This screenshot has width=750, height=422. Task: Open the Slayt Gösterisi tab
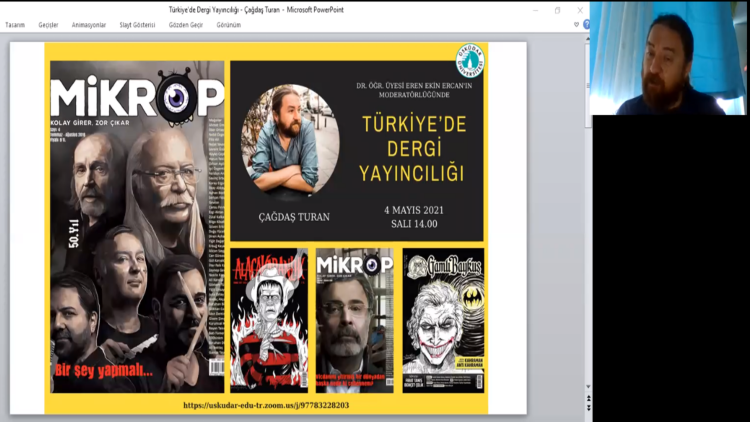(137, 25)
